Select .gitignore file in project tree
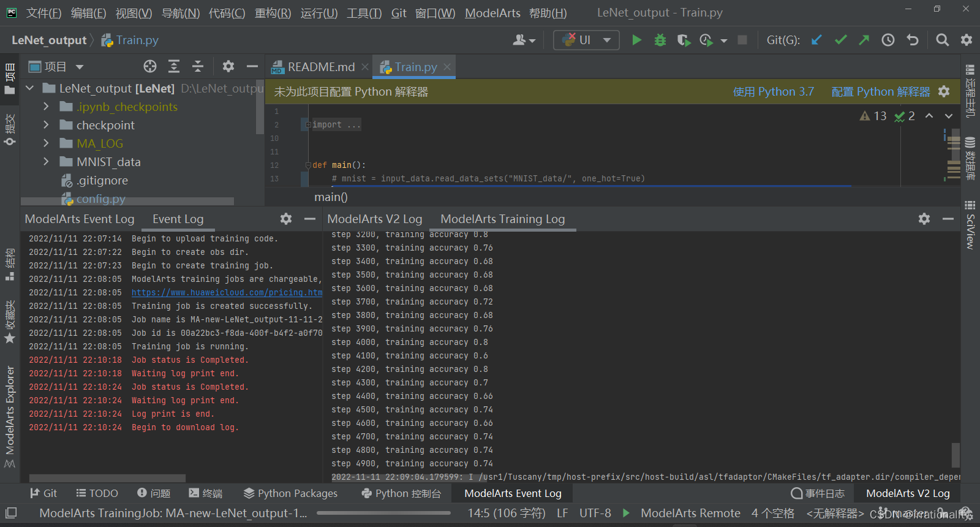Screen dimensions: 980x527 point(94,180)
